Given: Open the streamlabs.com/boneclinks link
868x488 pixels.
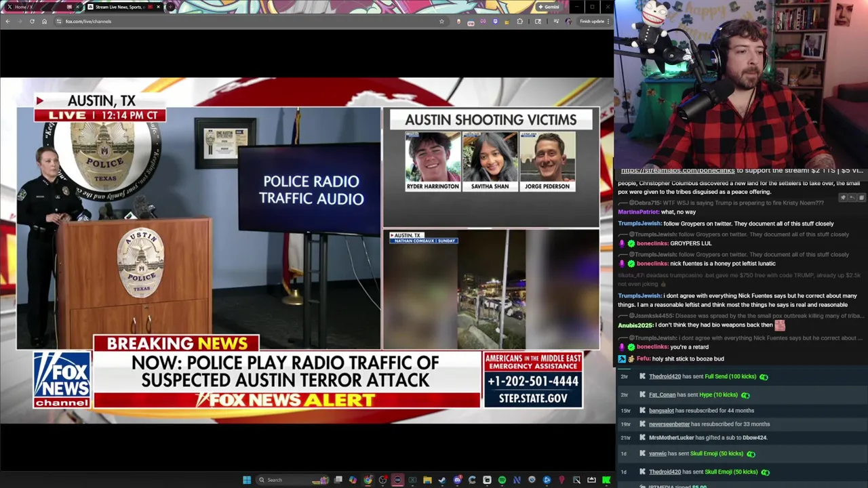Looking at the screenshot, I should tap(677, 171).
